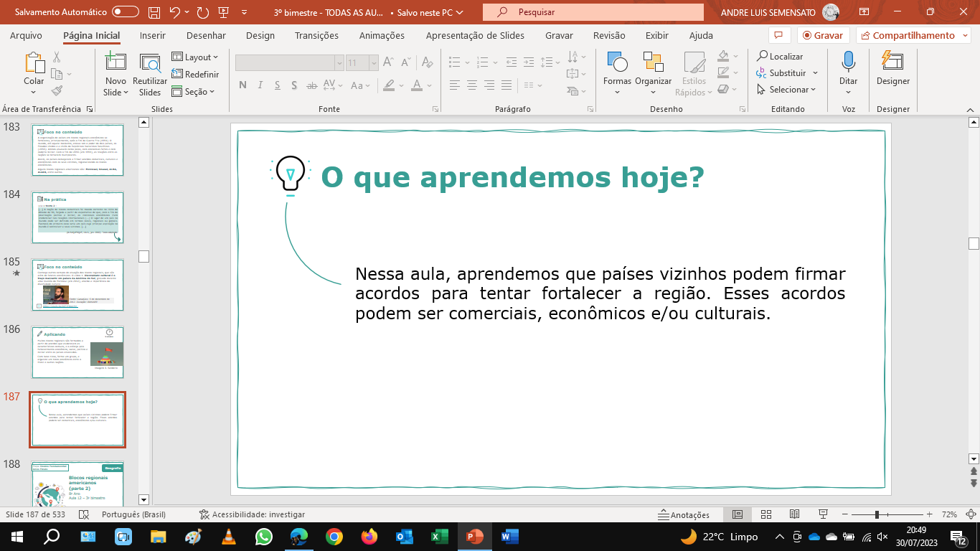The width and height of the screenshot is (980, 551).
Task: Click the Cut scissors icon
Action: [x=57, y=57]
